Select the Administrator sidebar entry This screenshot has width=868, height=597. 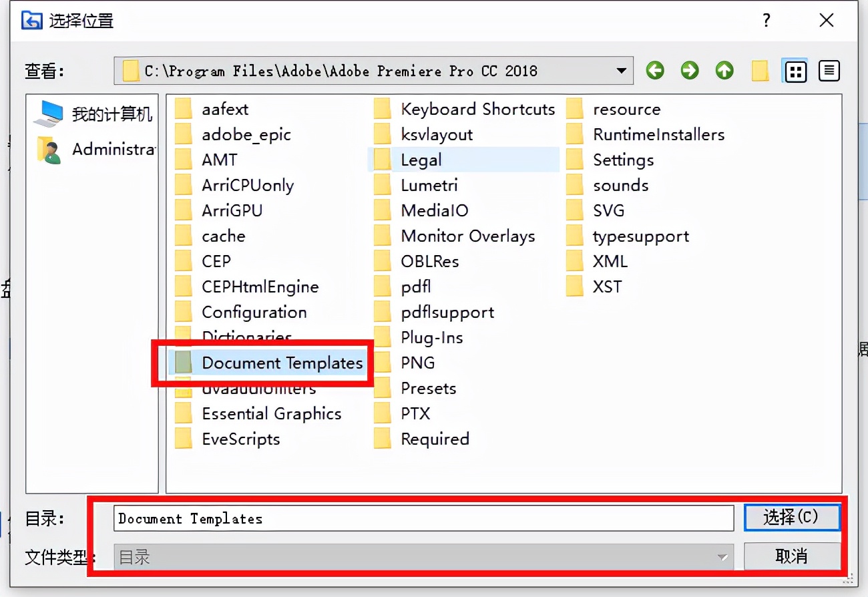(x=97, y=149)
